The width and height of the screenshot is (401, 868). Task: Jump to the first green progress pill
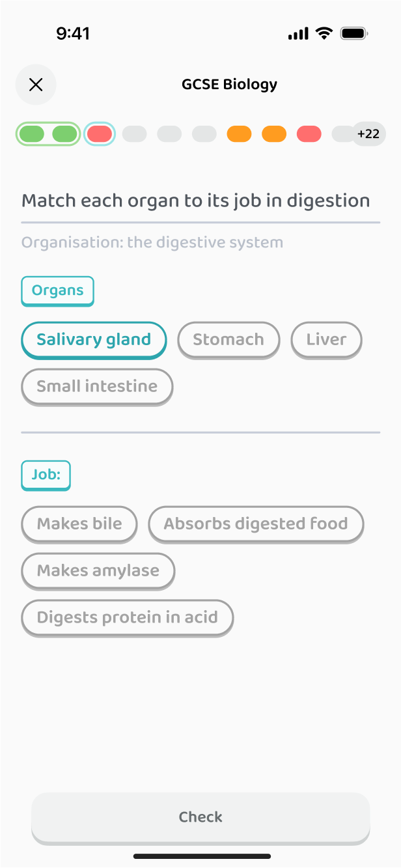31,134
